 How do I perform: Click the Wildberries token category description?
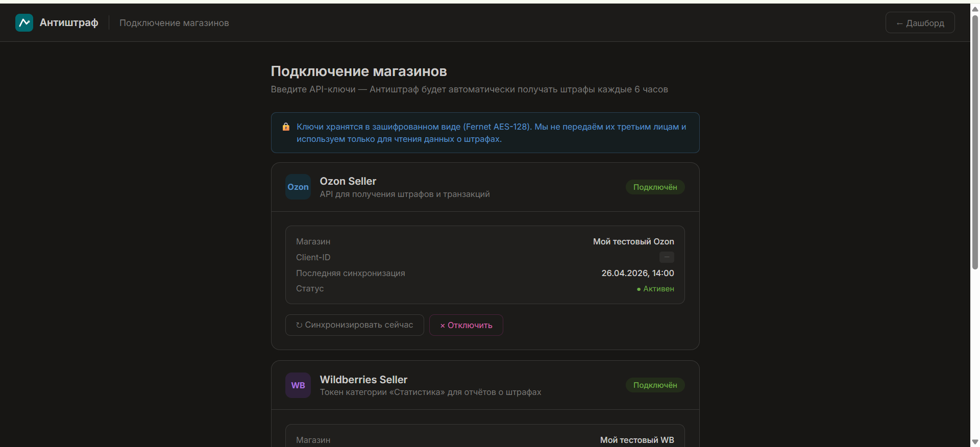click(430, 392)
